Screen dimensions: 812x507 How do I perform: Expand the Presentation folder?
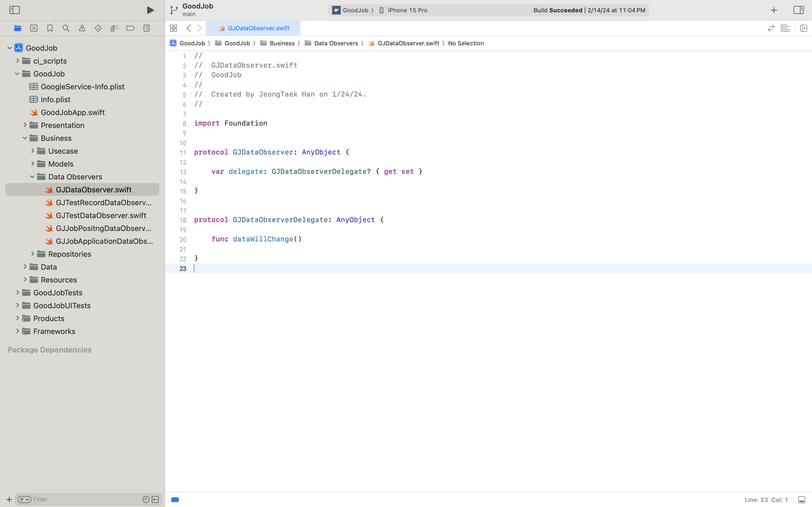tap(25, 125)
